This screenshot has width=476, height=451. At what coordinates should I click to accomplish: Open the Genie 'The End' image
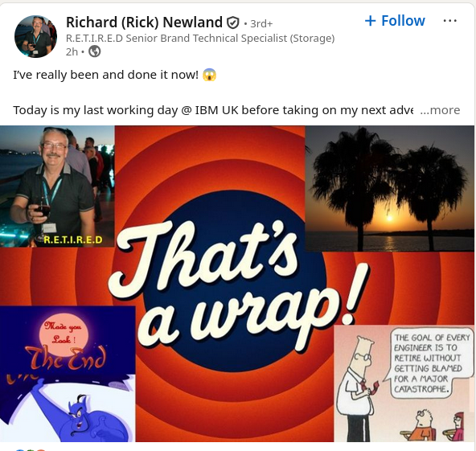68,374
